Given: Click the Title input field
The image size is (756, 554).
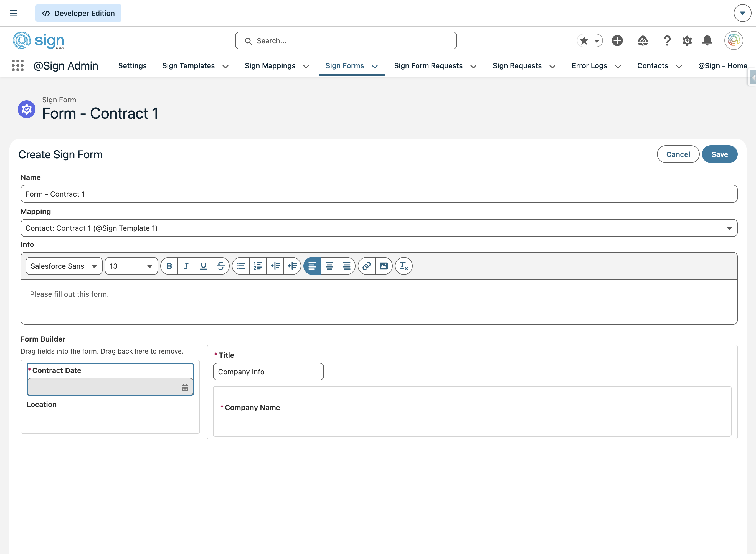Looking at the screenshot, I should (268, 372).
